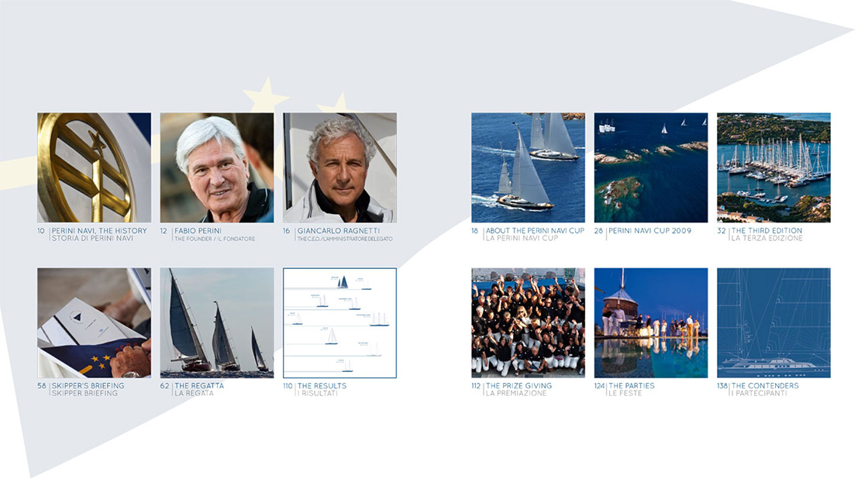Open the Perini Navi gold emblem thumbnail
The width and height of the screenshot is (868, 479).
tap(94, 167)
